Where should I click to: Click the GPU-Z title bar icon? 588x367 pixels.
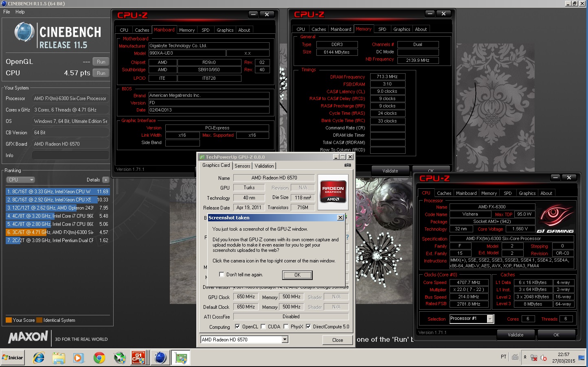202,157
